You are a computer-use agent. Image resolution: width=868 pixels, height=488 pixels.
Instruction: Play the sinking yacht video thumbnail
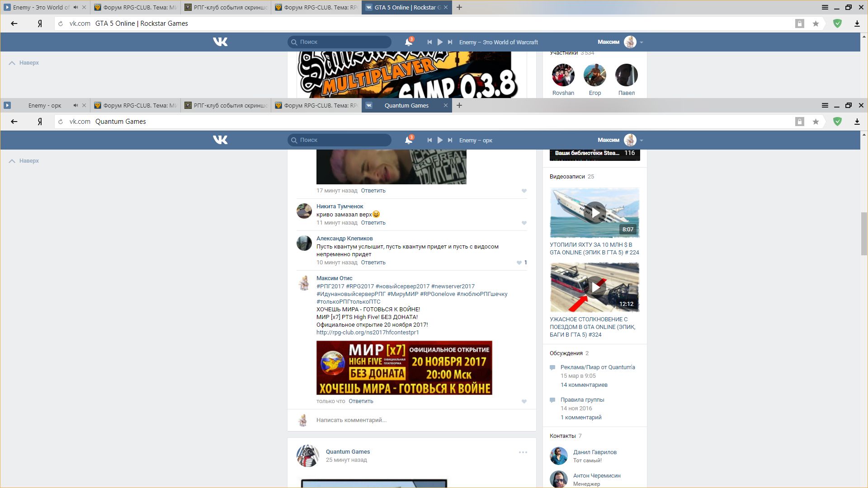(595, 213)
